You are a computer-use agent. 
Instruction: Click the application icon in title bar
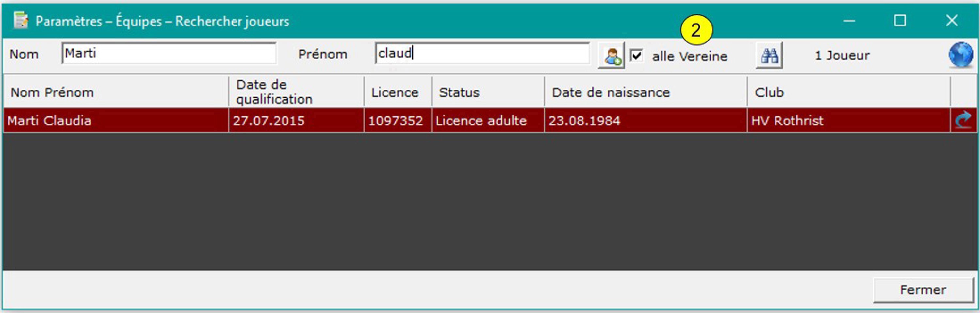21,21
